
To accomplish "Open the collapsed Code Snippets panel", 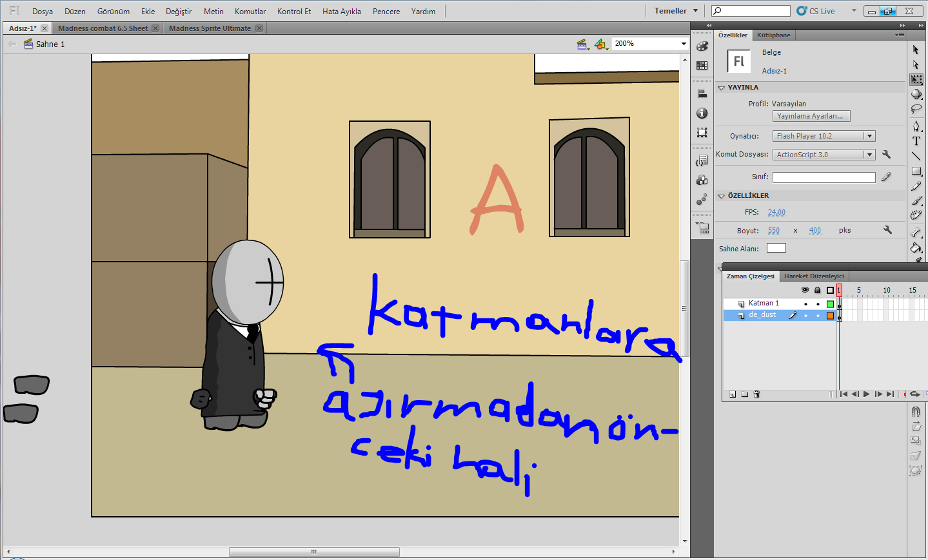I will tap(702, 160).
